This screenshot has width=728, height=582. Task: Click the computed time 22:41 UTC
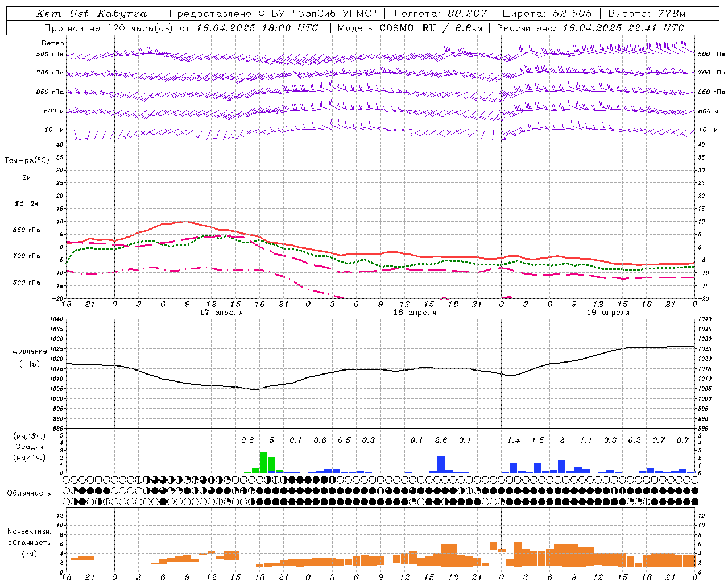click(656, 28)
